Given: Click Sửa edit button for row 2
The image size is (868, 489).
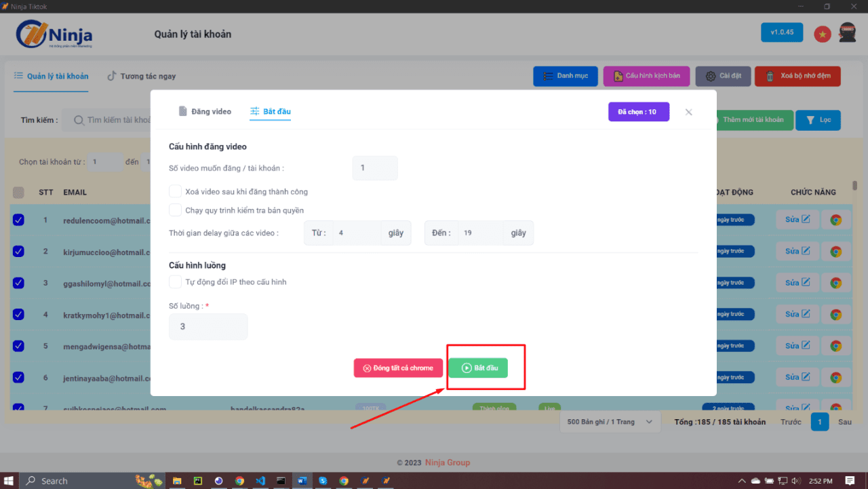Looking at the screenshot, I should pyautogui.click(x=797, y=251).
